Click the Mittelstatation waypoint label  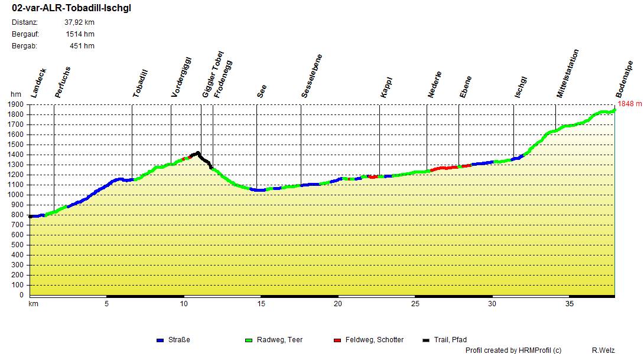pos(568,74)
